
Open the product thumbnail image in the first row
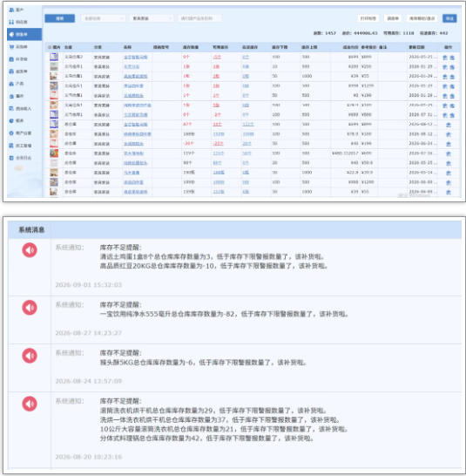tap(54, 57)
